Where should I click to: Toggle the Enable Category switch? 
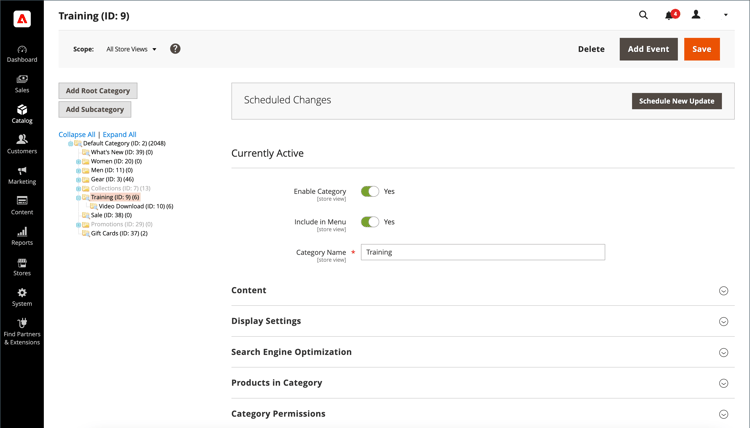[x=370, y=191]
